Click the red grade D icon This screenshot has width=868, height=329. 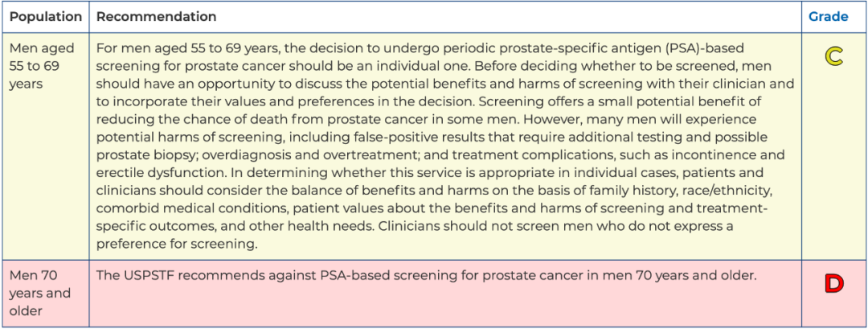click(833, 284)
